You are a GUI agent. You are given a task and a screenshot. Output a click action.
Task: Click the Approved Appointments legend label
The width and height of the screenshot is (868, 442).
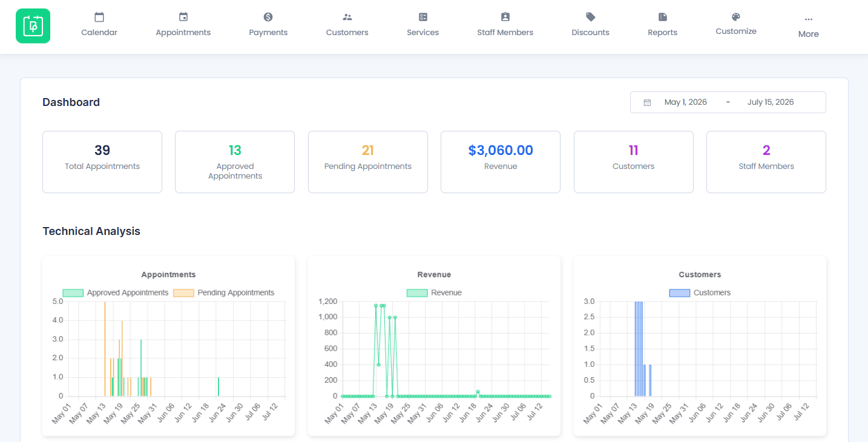tap(128, 293)
